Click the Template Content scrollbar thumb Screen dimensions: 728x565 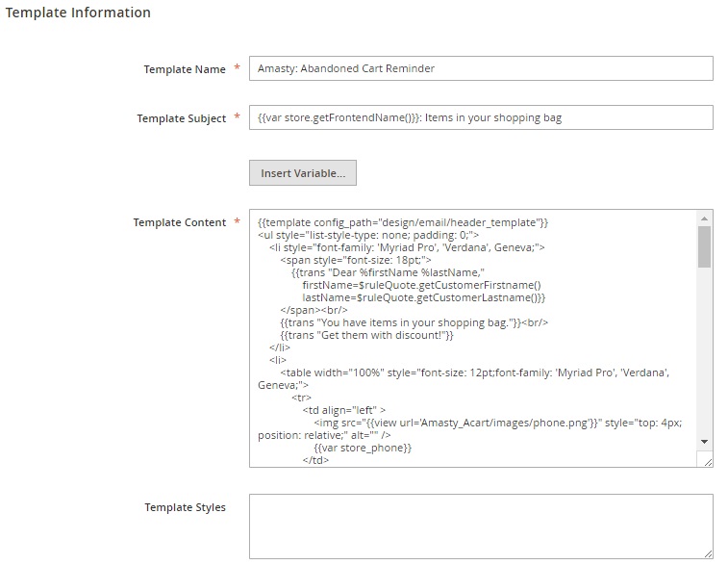[x=705, y=246]
